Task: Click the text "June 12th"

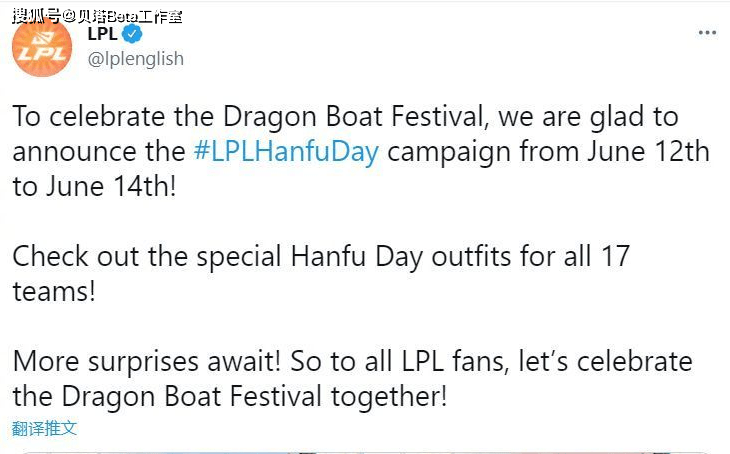Action: tap(648, 152)
